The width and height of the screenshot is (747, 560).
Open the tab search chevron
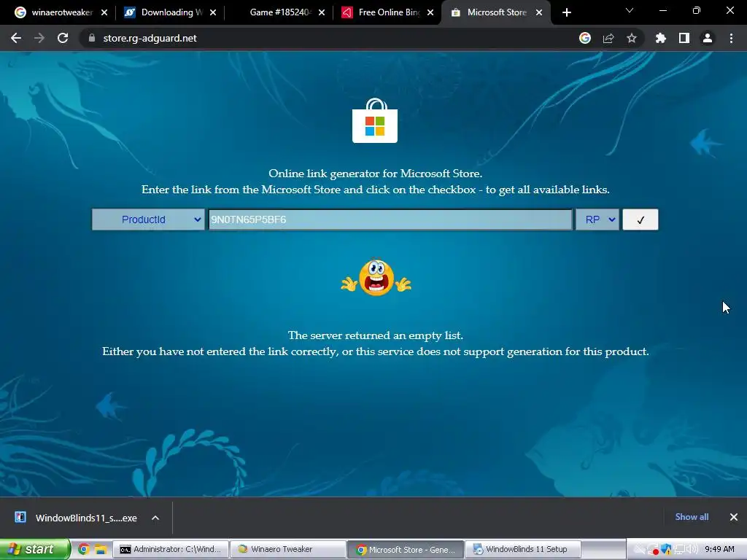click(630, 10)
